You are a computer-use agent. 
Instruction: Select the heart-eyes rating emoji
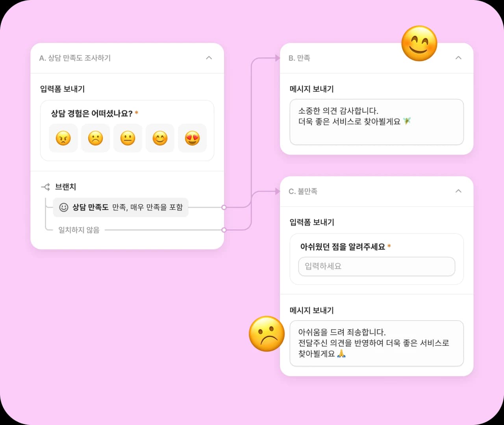[192, 138]
